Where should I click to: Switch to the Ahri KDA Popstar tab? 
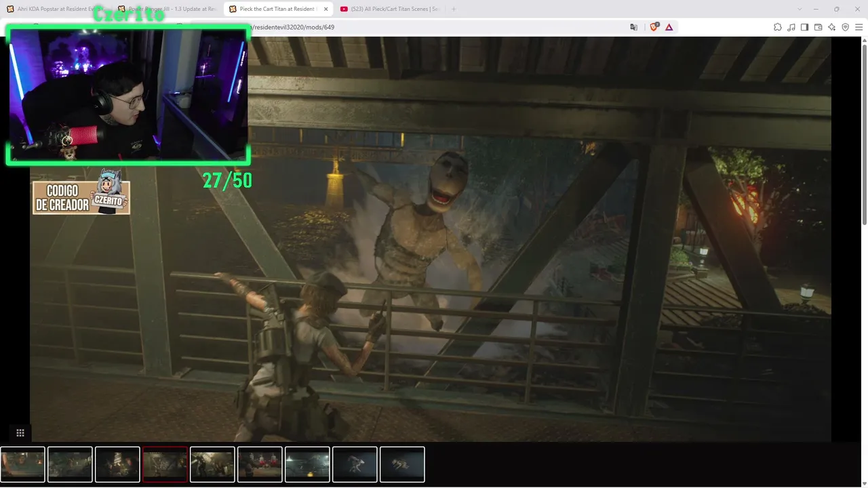pyautogui.click(x=57, y=9)
